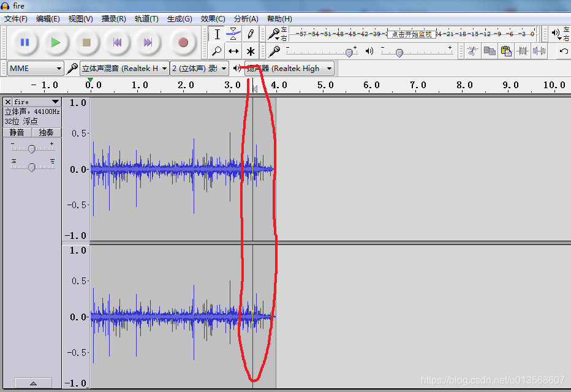Select the Multi-tool asterisk mode
571x392 pixels.
pos(251,51)
